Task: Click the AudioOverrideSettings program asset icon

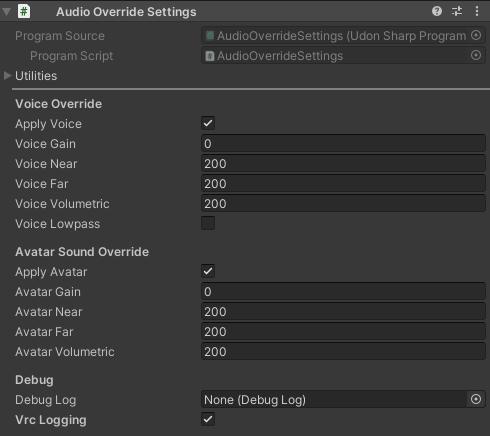Action: [210, 36]
